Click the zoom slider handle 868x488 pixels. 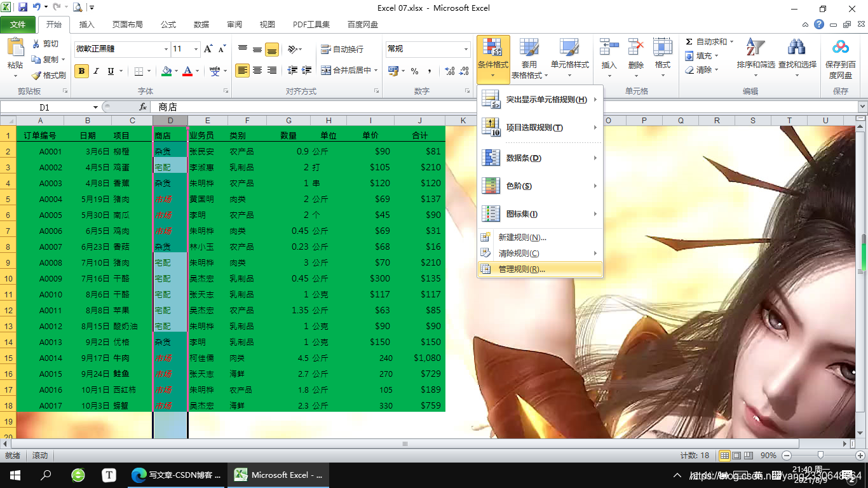coord(821,456)
